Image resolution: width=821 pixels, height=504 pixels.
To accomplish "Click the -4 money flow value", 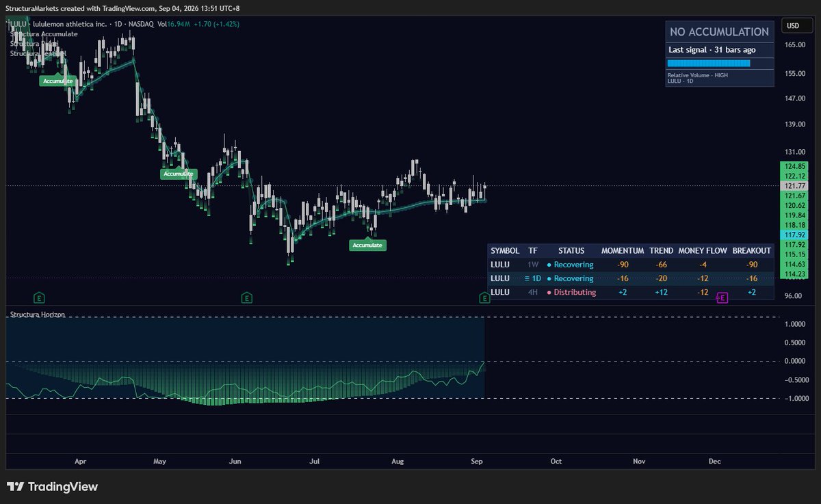I will 703,265.
